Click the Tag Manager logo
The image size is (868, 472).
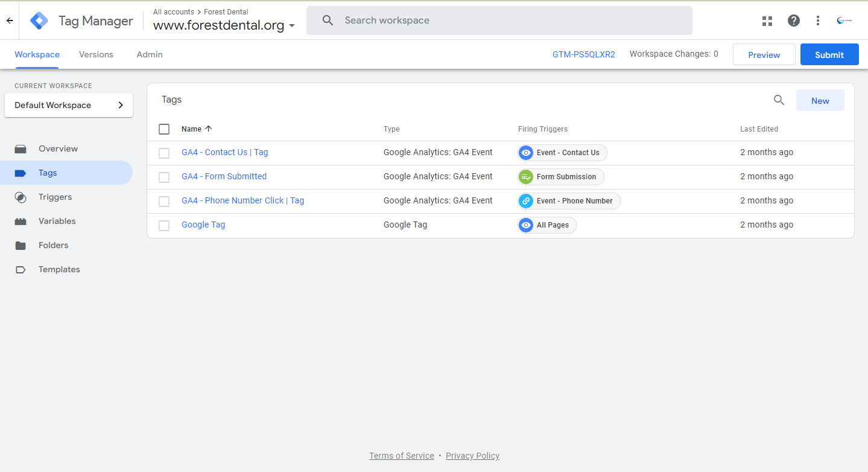pyautogui.click(x=39, y=21)
